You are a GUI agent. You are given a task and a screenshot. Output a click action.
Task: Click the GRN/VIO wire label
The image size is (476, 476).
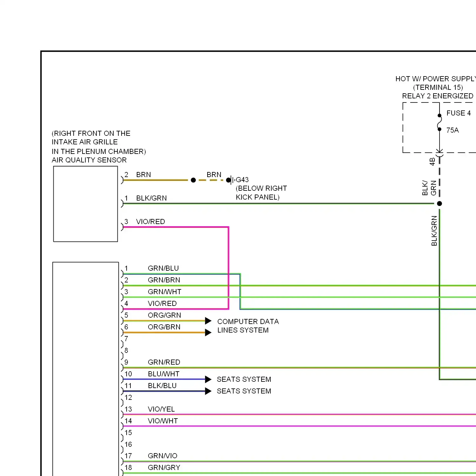(x=162, y=456)
